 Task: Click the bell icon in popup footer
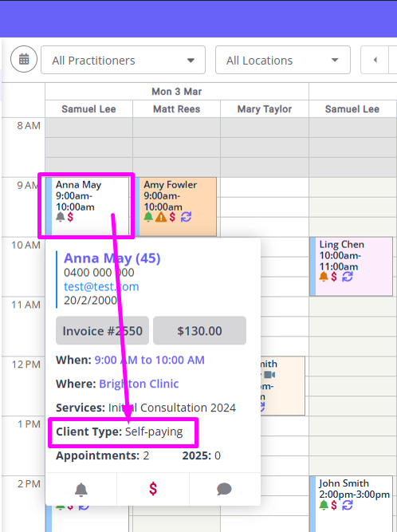pos(81,489)
